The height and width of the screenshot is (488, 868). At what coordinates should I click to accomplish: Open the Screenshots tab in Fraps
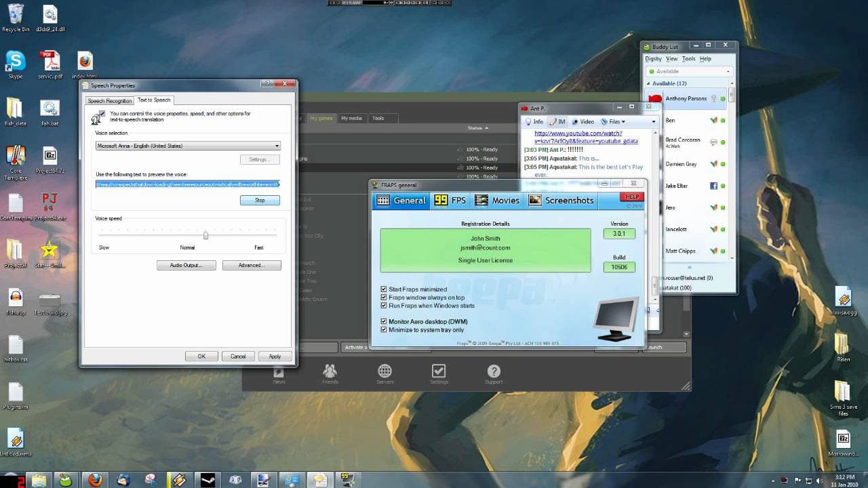561,200
